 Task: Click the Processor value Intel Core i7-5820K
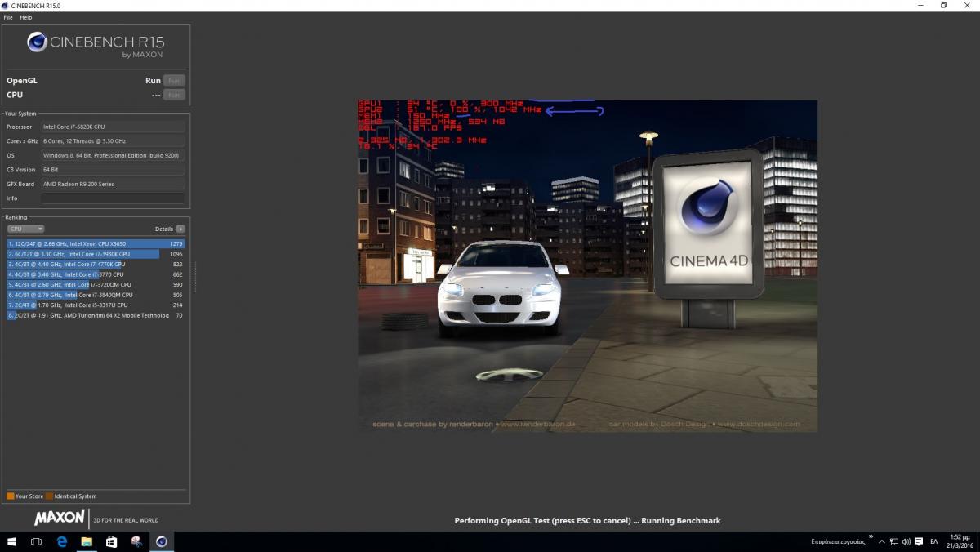click(113, 127)
